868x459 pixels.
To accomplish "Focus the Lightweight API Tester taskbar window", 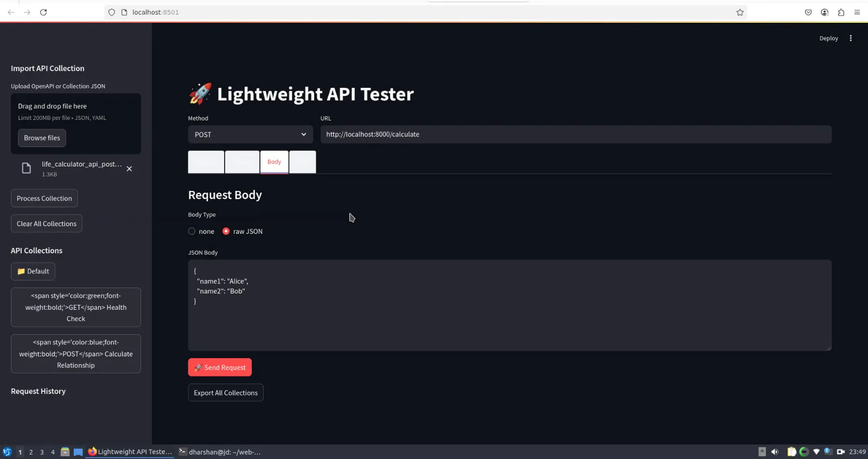I will point(130,452).
